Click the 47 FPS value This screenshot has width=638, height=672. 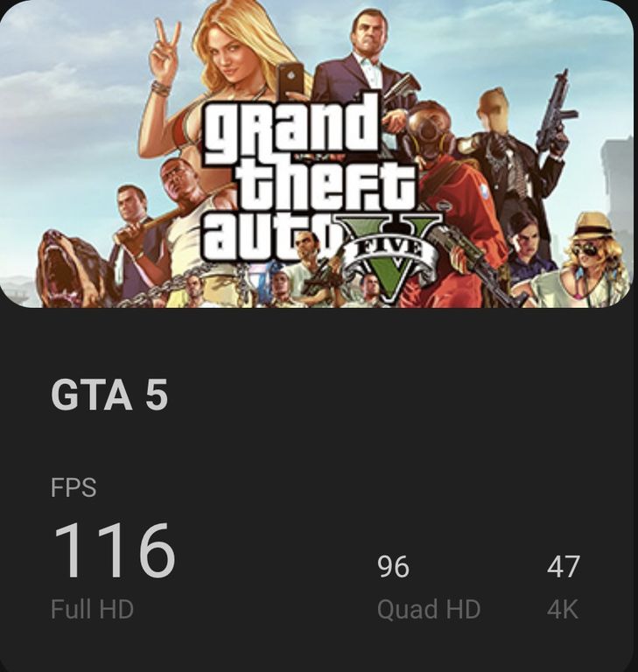563,566
